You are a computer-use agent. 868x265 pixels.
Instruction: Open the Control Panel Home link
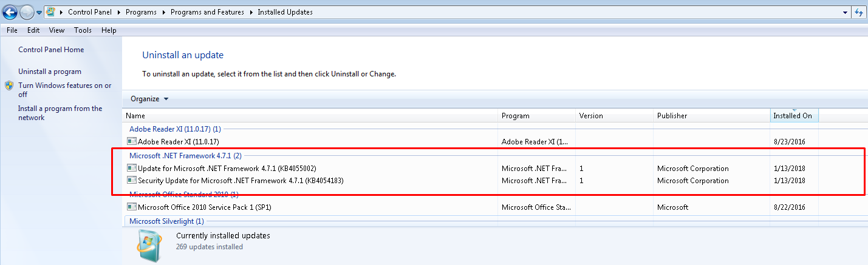pyautogui.click(x=51, y=50)
